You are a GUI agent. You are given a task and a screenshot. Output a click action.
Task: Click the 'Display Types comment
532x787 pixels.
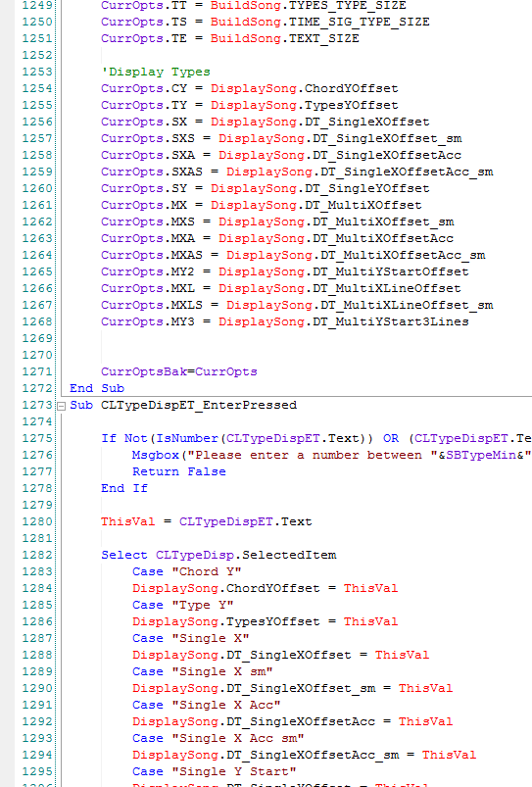click(156, 72)
